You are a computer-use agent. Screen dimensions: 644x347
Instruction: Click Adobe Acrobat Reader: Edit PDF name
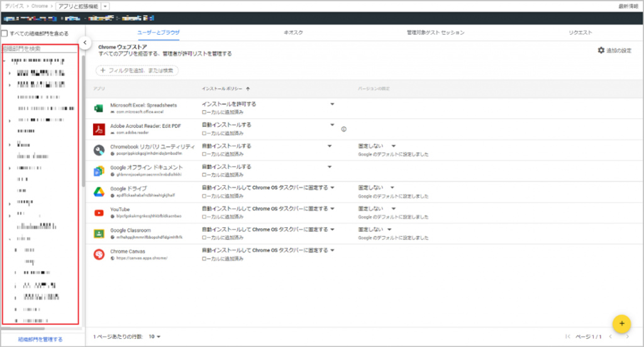point(145,126)
